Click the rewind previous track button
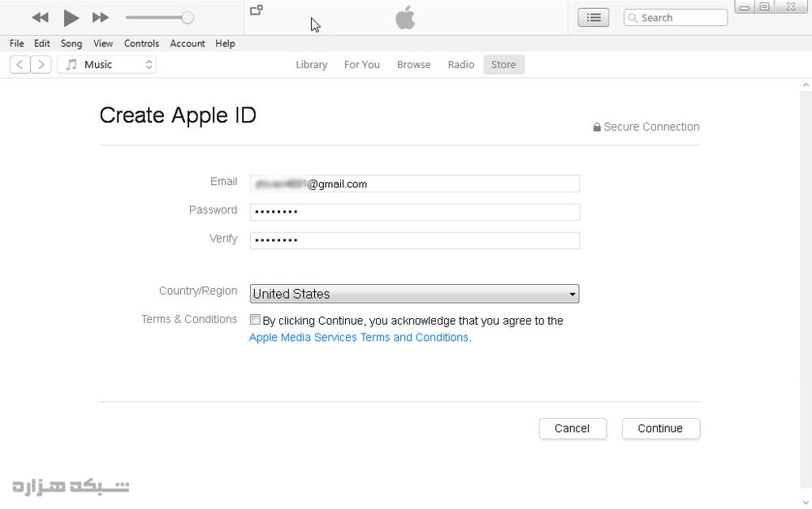The height and width of the screenshot is (509, 812). click(40, 18)
